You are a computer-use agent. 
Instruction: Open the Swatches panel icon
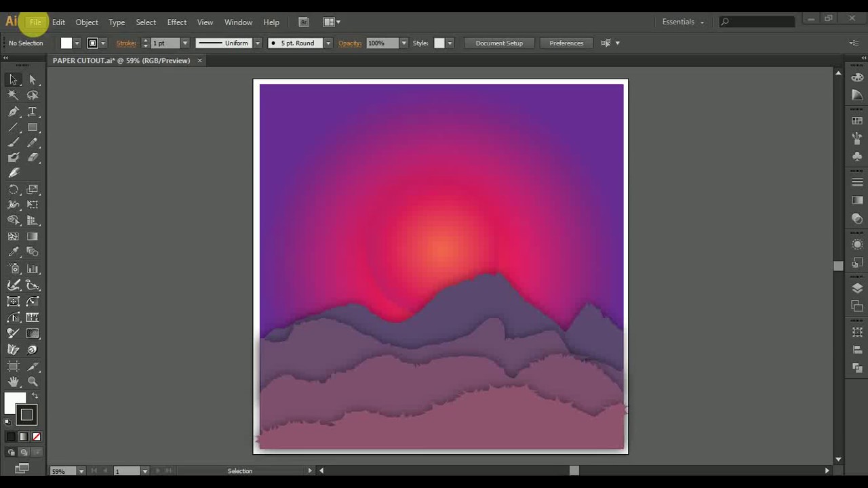tap(857, 121)
